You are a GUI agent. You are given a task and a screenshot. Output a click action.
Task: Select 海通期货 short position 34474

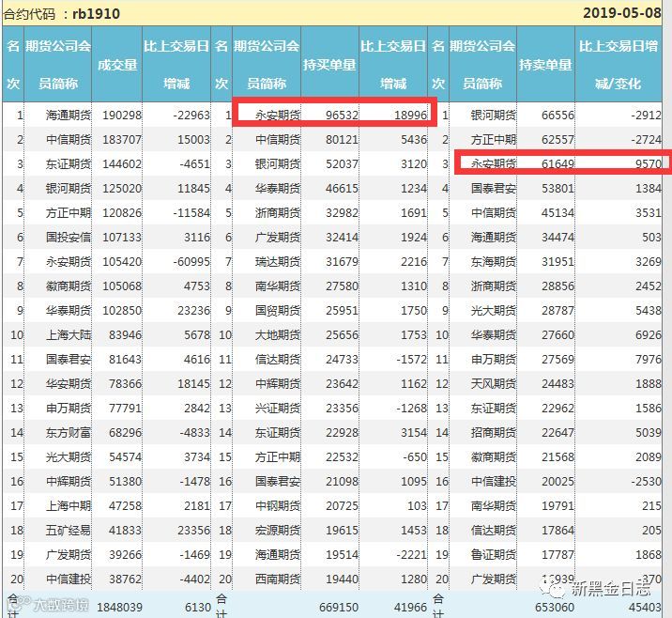(x=557, y=238)
